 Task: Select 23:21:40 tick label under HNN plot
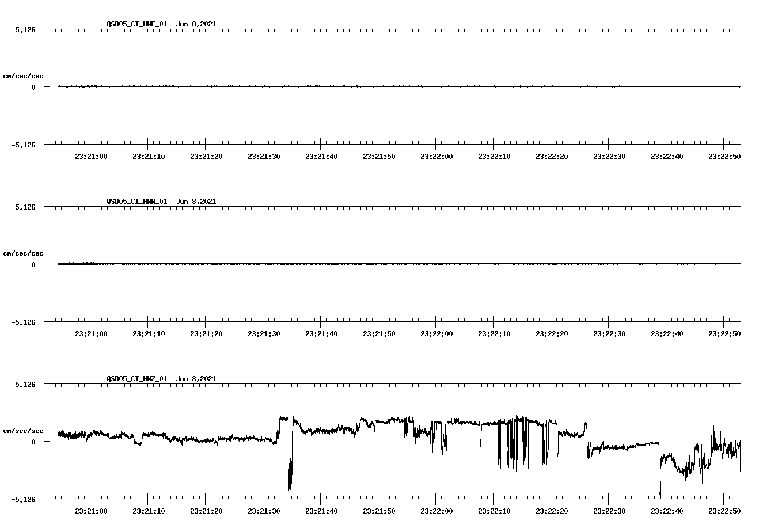coord(321,333)
